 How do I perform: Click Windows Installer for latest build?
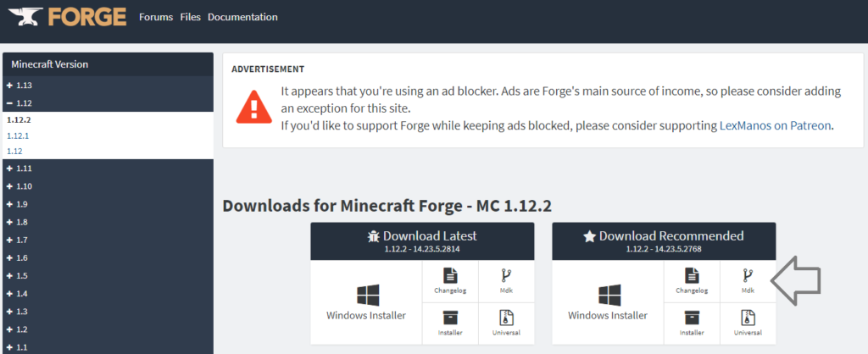tap(366, 302)
